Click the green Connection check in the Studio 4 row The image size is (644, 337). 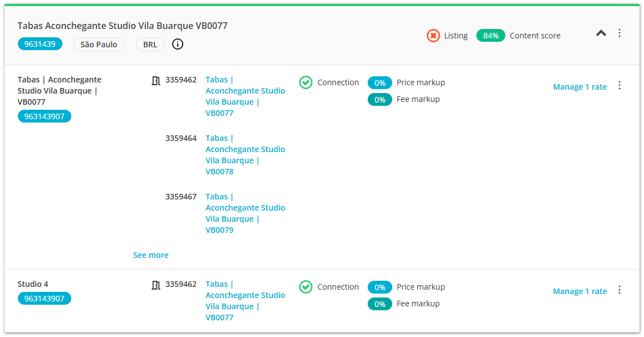(306, 287)
